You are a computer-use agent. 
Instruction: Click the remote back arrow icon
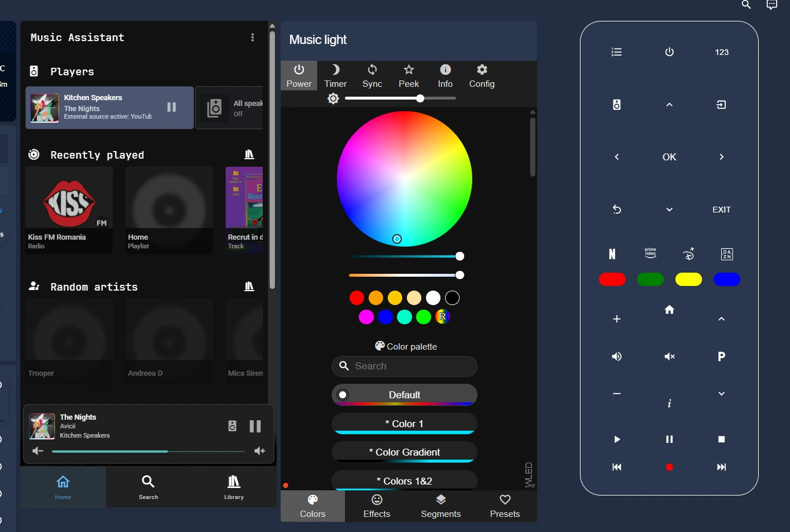(617, 210)
